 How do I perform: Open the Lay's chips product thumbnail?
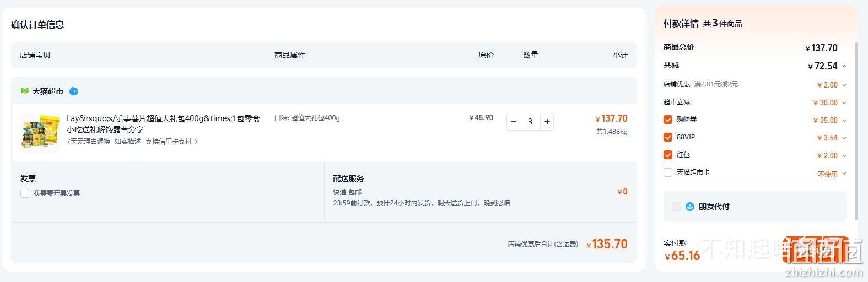(40, 132)
